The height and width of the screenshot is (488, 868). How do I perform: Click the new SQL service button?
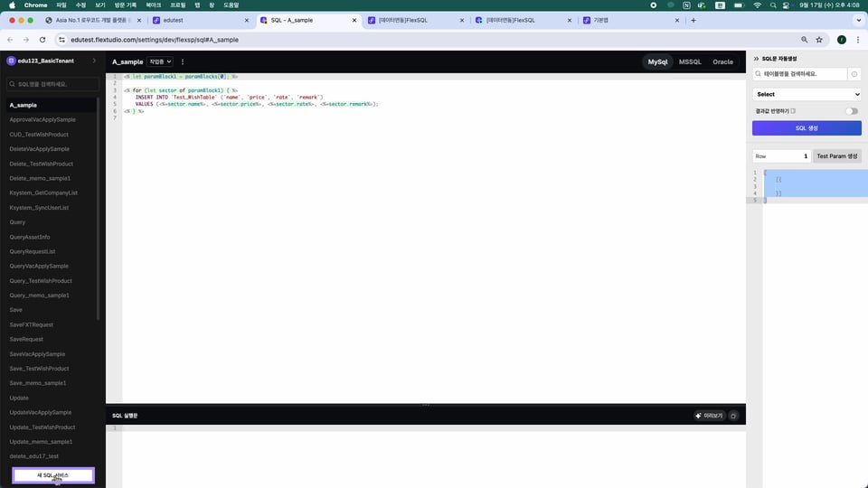tap(53, 475)
